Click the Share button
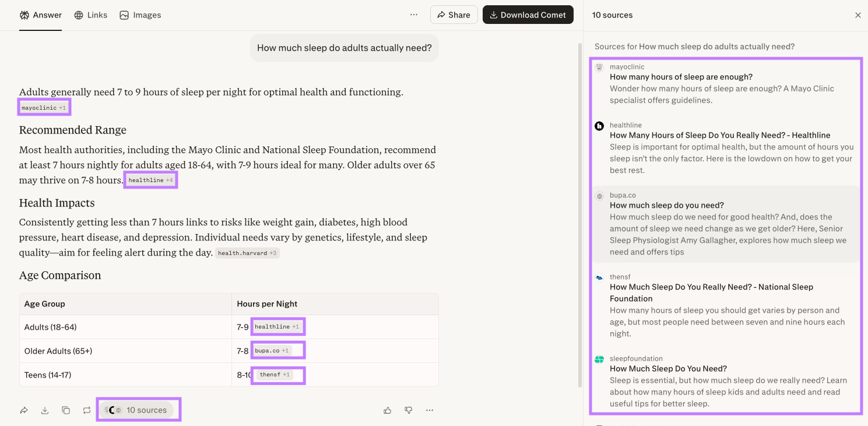Image resolution: width=868 pixels, height=426 pixels. point(454,15)
